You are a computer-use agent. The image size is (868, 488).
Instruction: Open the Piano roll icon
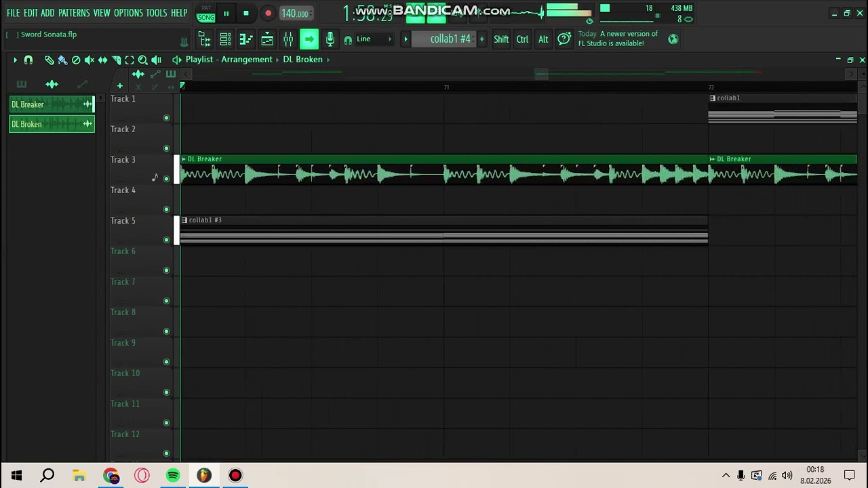point(246,39)
